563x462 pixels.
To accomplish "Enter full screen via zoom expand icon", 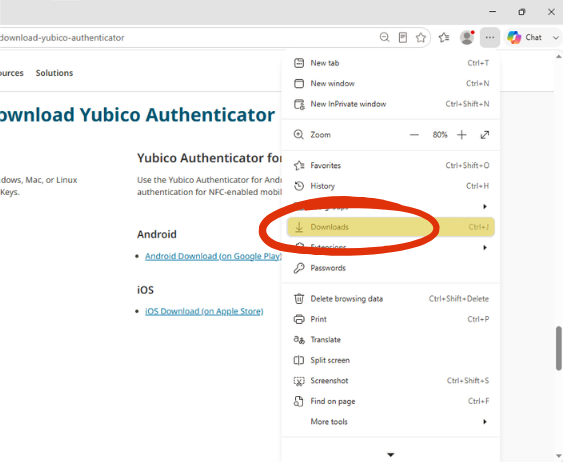I will (485, 135).
